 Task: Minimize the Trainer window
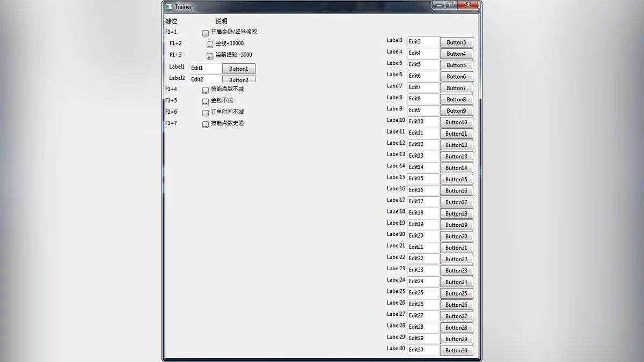440,5
